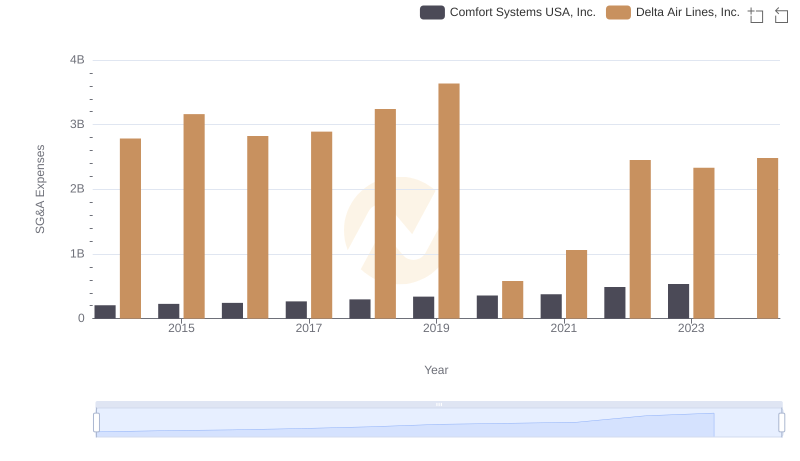800x461 pixels.
Task: Click the last Delta bar for 2024
Action: (x=768, y=238)
